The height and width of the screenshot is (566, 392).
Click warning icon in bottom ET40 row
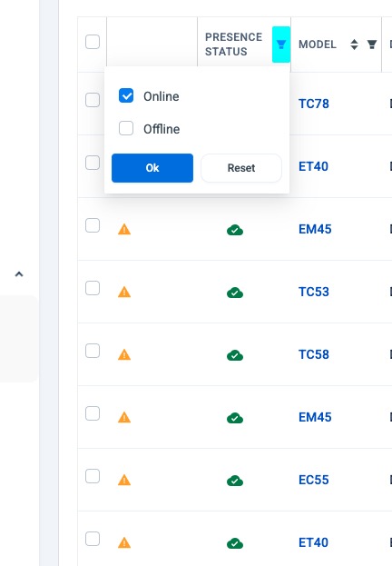tap(124, 542)
